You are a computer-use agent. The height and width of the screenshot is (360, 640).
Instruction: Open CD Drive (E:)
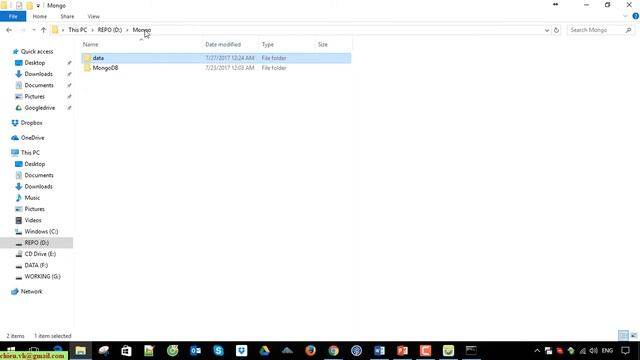(40, 254)
